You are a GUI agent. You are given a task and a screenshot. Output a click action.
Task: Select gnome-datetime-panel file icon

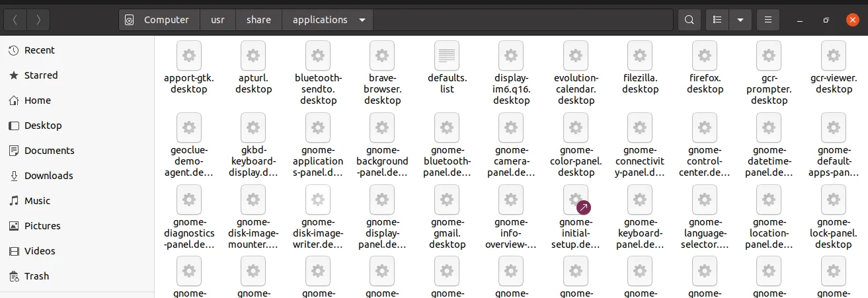coord(769,126)
